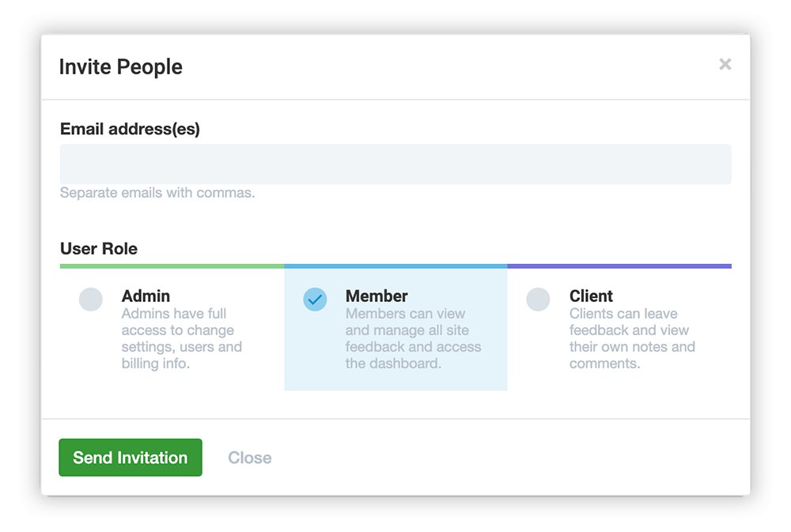Click the Member role description text
Image resolution: width=791 pixels, height=532 pixels.
tap(413, 339)
